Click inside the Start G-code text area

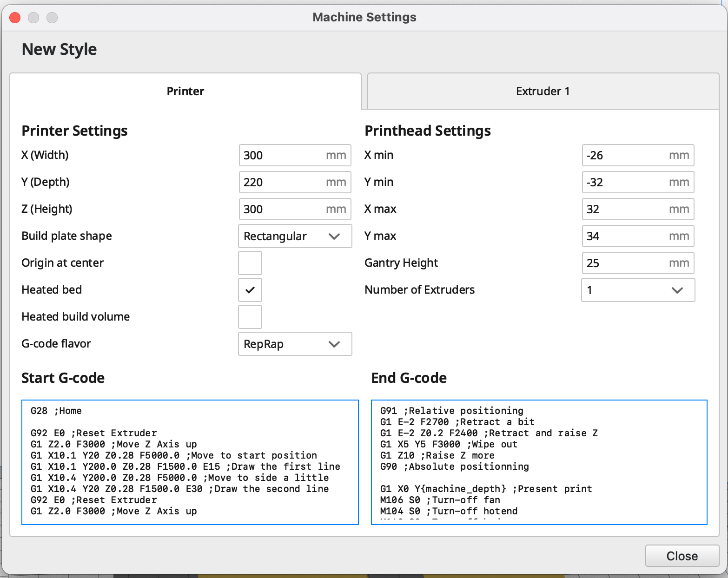(x=190, y=462)
